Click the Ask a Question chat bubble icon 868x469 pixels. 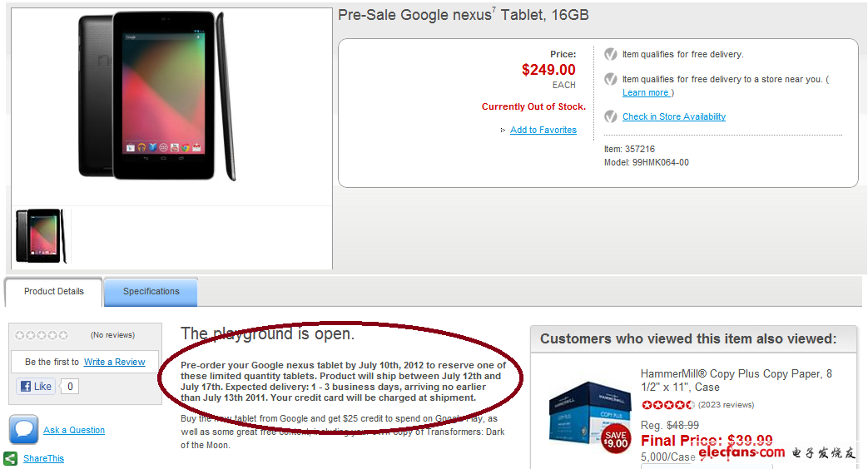click(24, 429)
